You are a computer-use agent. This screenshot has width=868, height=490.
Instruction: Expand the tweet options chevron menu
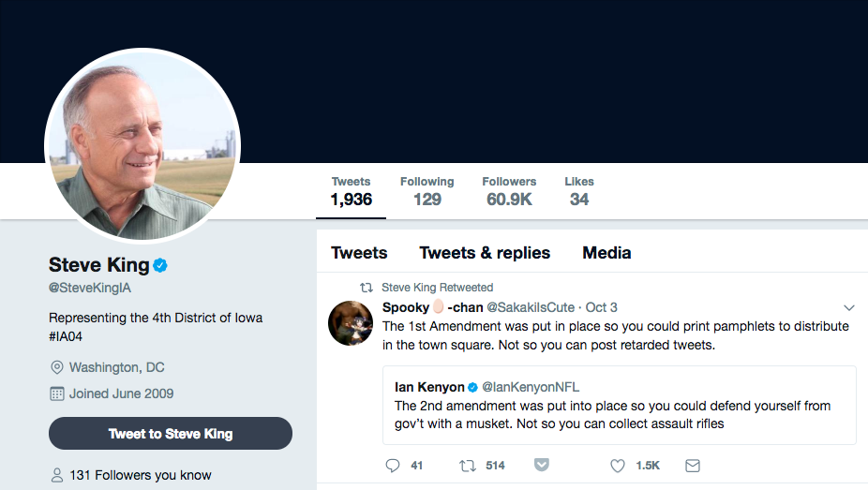849,307
